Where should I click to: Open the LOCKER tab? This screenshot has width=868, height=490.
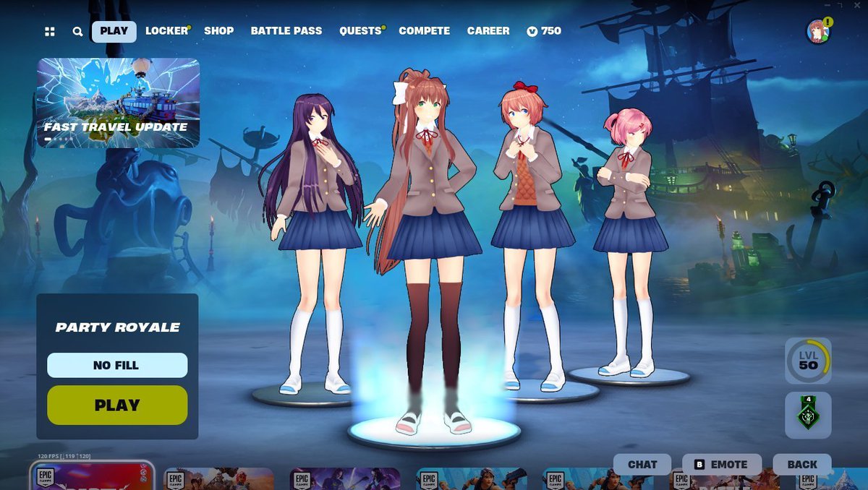click(x=167, y=31)
